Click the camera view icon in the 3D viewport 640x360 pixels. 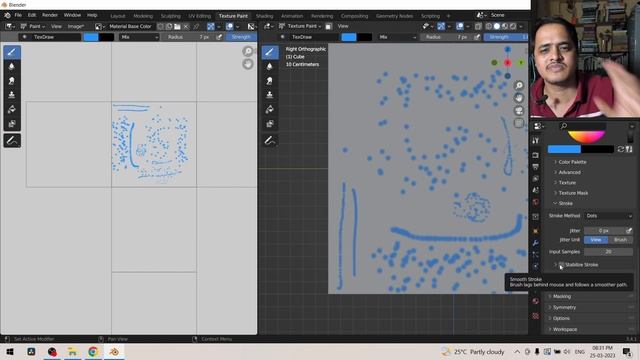coord(519,111)
